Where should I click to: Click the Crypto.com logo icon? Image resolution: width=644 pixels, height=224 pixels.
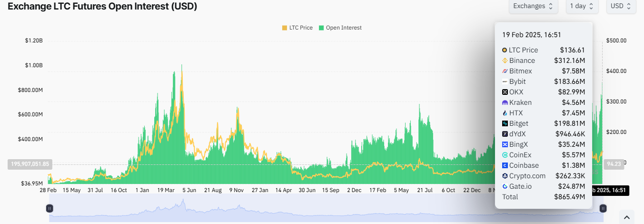point(505,176)
